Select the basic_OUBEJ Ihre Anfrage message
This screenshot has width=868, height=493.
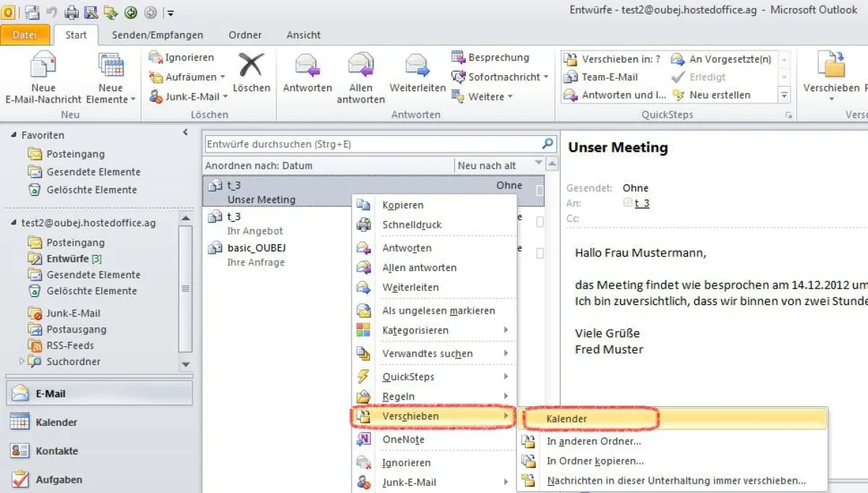click(373, 254)
